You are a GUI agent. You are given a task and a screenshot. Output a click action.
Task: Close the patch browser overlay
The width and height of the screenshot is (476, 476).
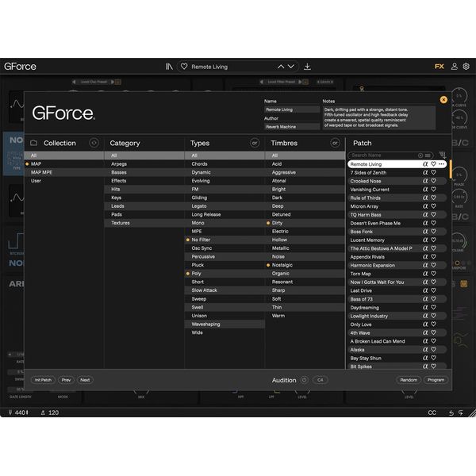443,100
